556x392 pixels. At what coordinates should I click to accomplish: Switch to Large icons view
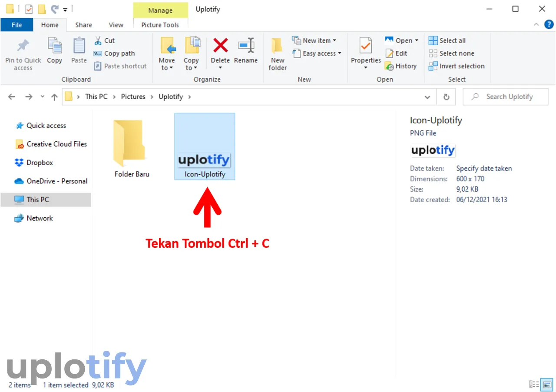click(547, 384)
